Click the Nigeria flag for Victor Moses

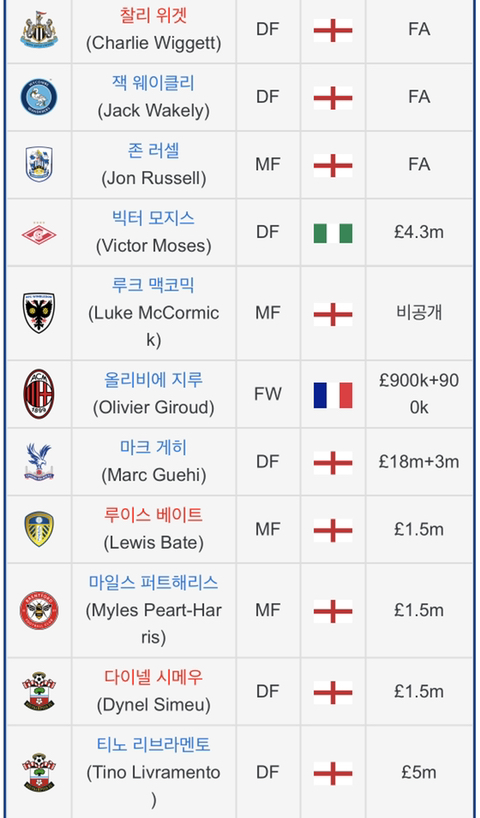pos(333,233)
